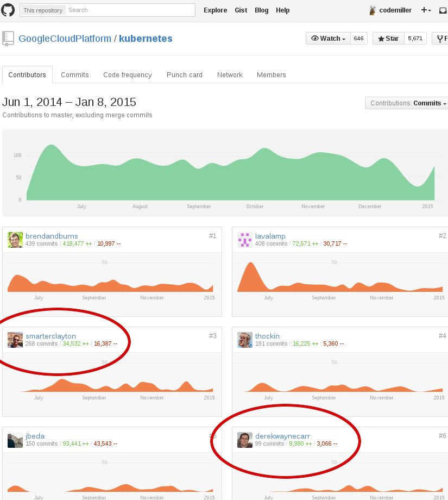Viewport: 448px width, 500px height.
Task: Open the Code frequency tab
Action: (x=128, y=75)
